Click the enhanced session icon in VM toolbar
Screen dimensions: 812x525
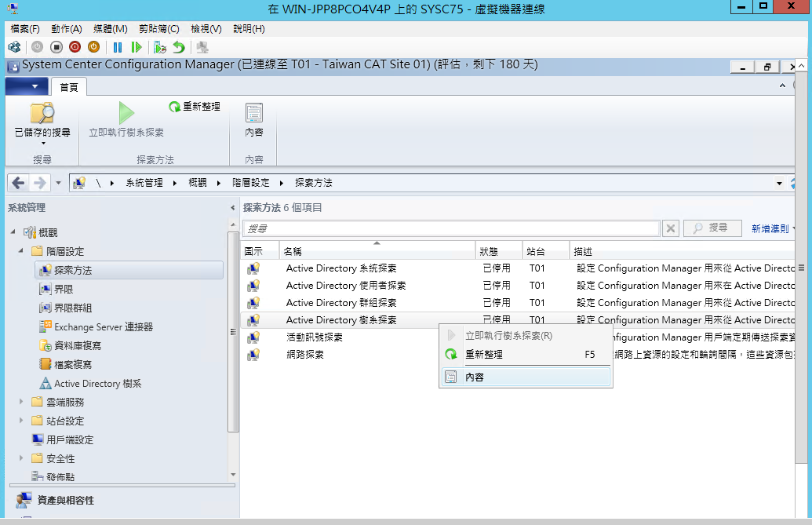(x=202, y=48)
